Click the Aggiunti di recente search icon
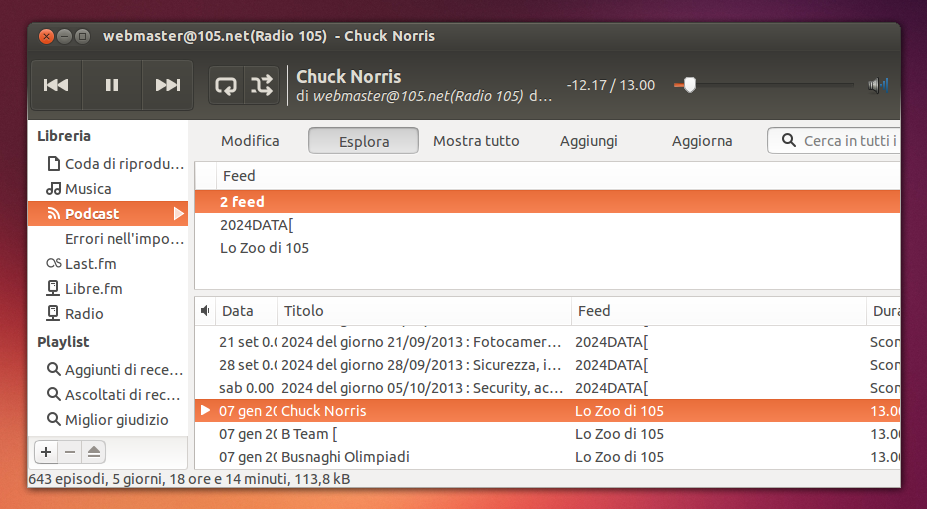The width and height of the screenshot is (927, 509). pos(53,369)
